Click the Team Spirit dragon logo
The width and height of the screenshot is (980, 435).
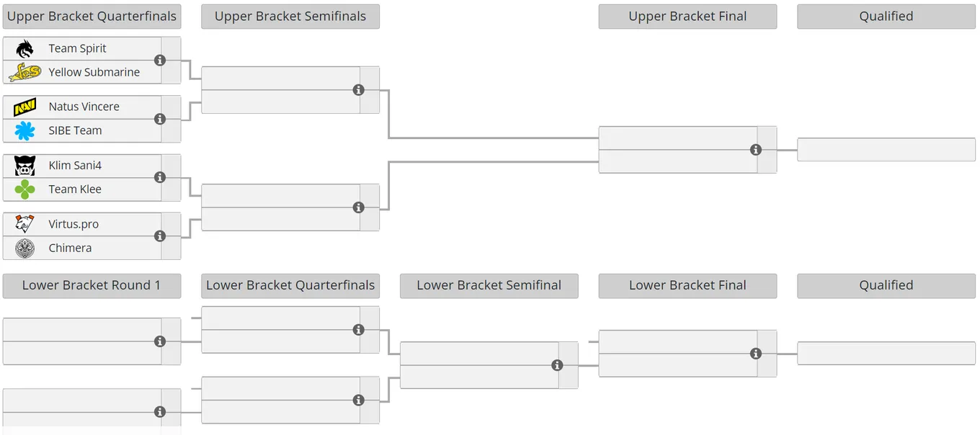click(24, 48)
